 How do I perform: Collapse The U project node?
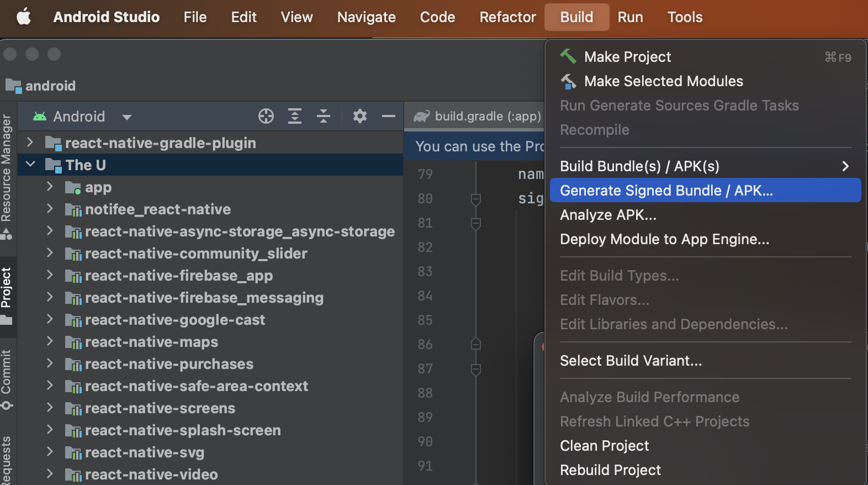pos(30,165)
